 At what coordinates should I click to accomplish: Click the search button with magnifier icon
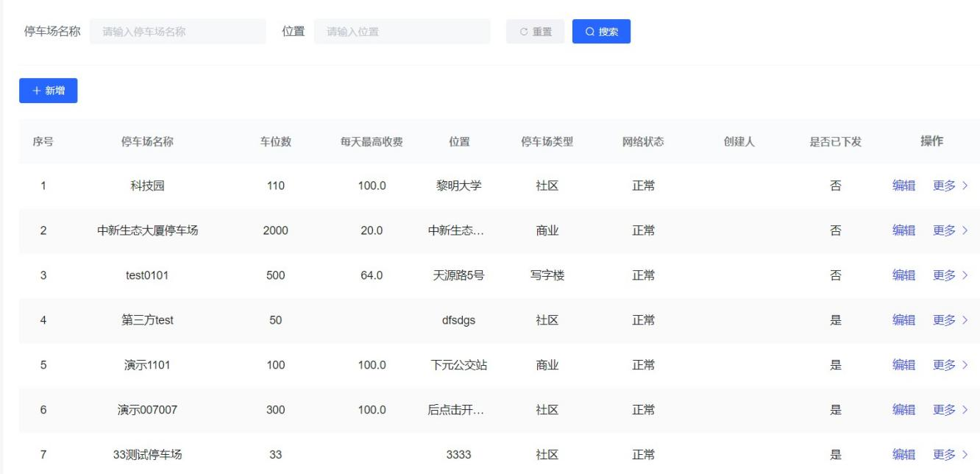(x=601, y=32)
